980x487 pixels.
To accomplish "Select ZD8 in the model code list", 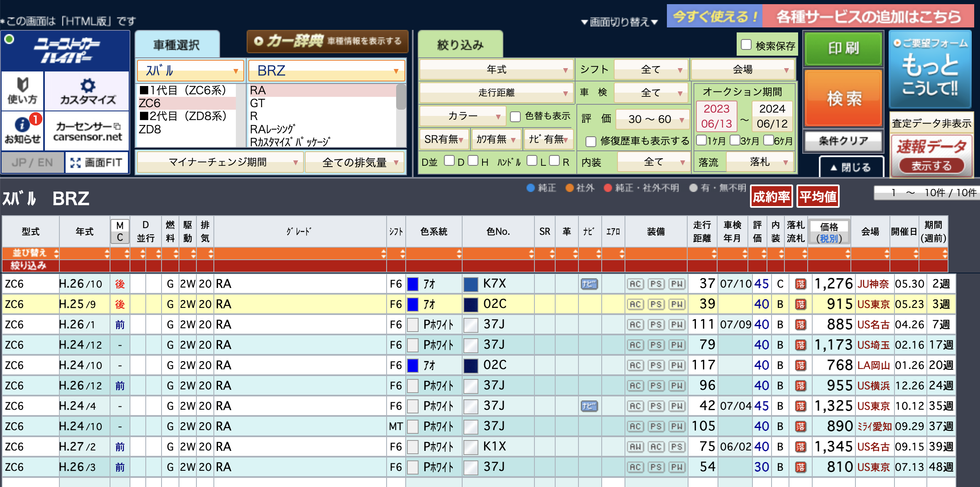I will click(187, 130).
